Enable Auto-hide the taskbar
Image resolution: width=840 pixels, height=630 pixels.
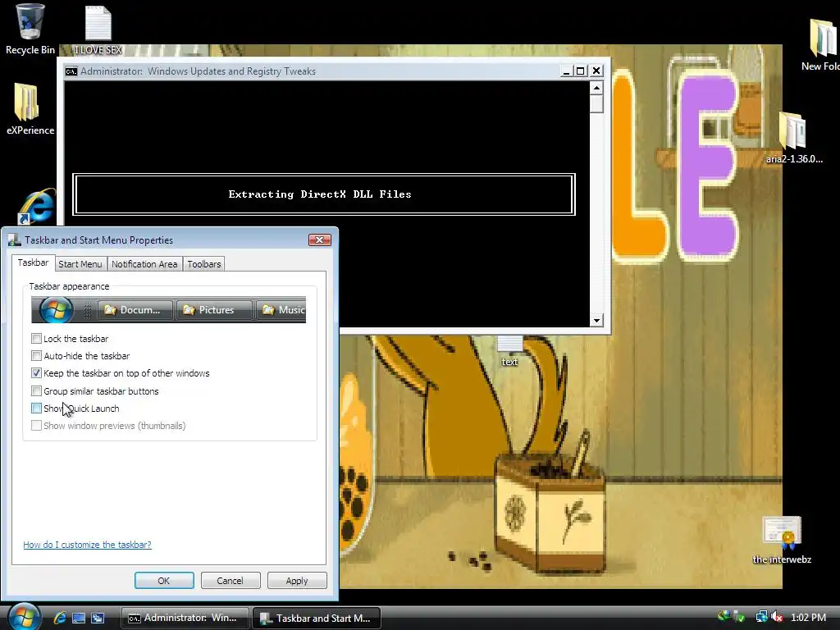coord(36,356)
